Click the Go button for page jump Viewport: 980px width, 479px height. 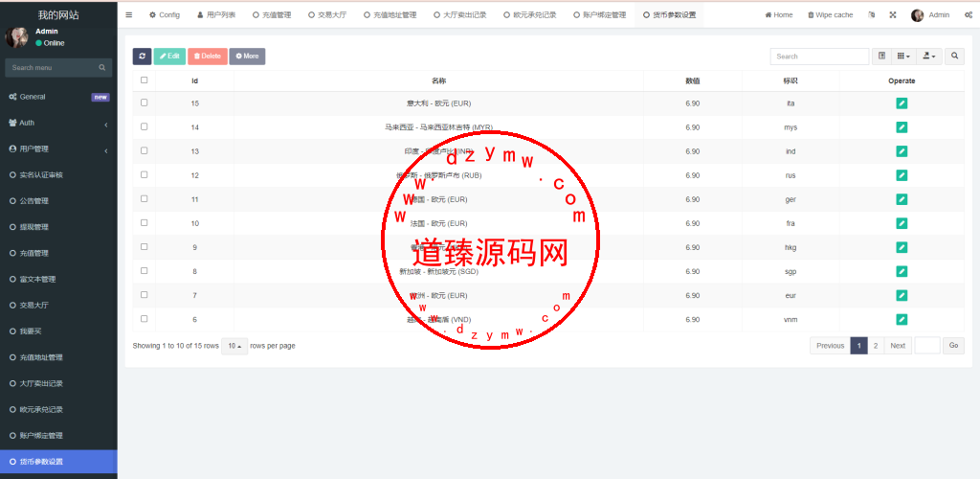pos(954,346)
